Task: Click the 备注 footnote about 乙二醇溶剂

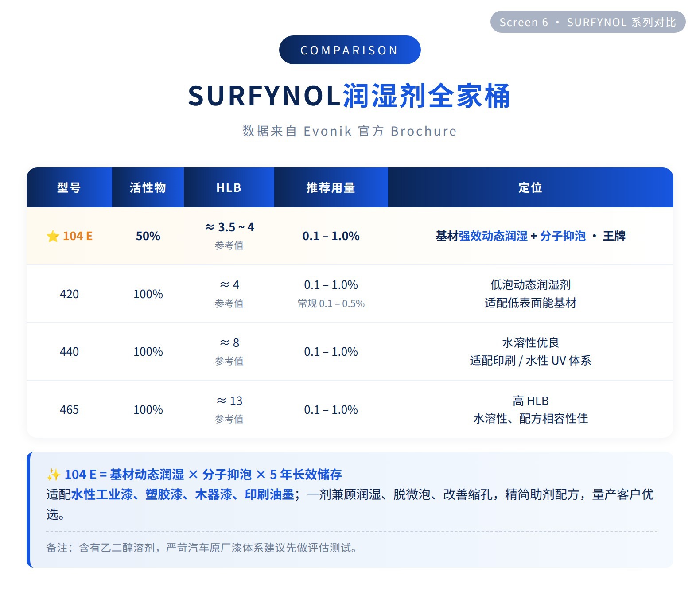Action: [x=202, y=548]
